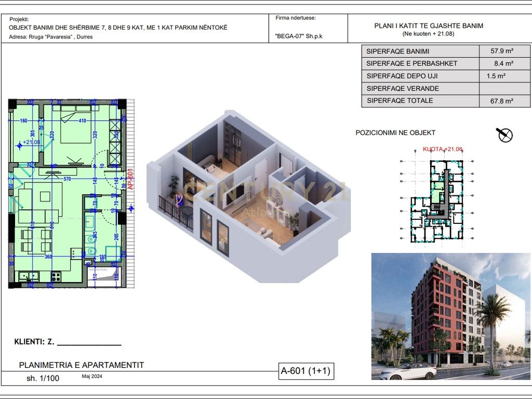Click the Century 21 watermark logo
Viewport: 532px width, 399px height.
pos(265,192)
